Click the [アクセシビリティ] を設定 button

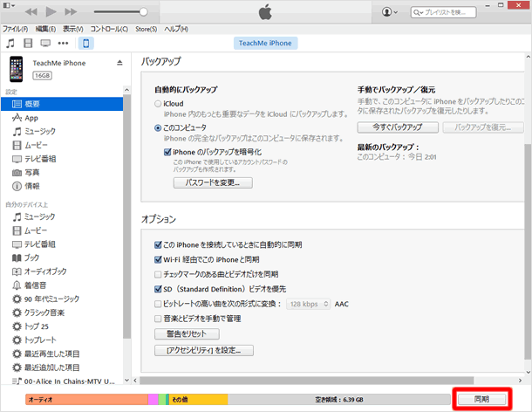coord(203,351)
